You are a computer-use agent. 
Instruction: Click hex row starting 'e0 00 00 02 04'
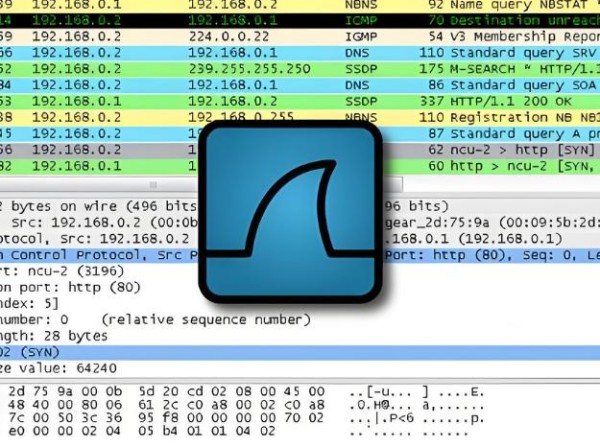tap(142, 431)
